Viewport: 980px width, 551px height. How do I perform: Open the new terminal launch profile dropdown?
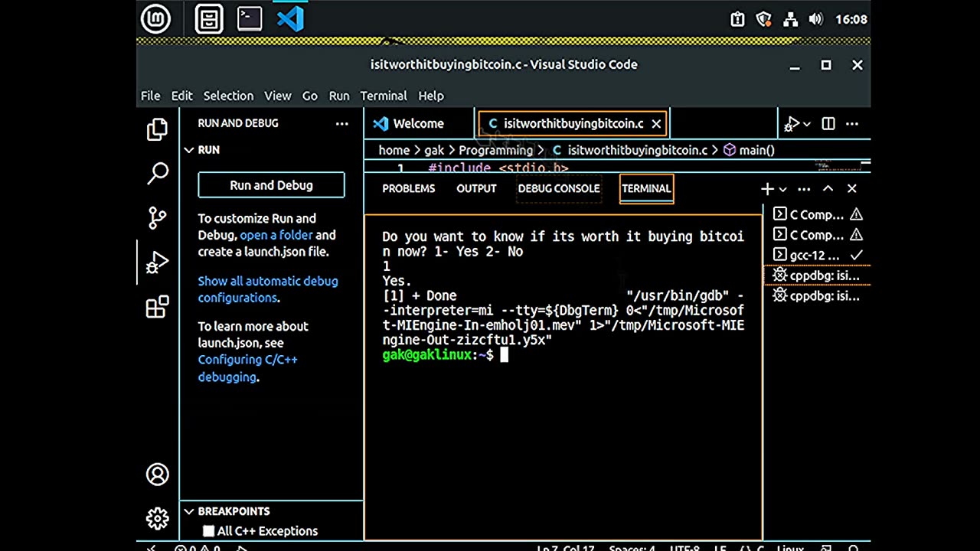click(x=782, y=189)
